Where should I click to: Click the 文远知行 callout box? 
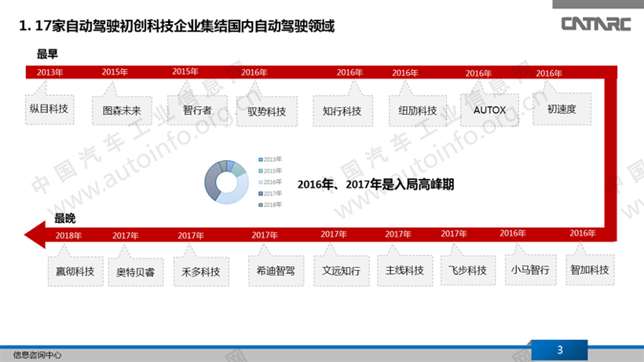point(341,271)
